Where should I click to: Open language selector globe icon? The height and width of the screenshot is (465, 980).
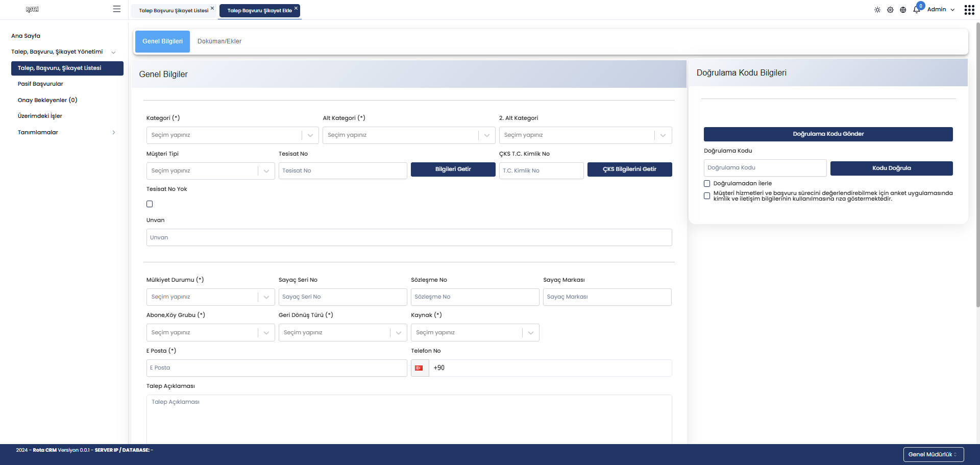coord(903,10)
